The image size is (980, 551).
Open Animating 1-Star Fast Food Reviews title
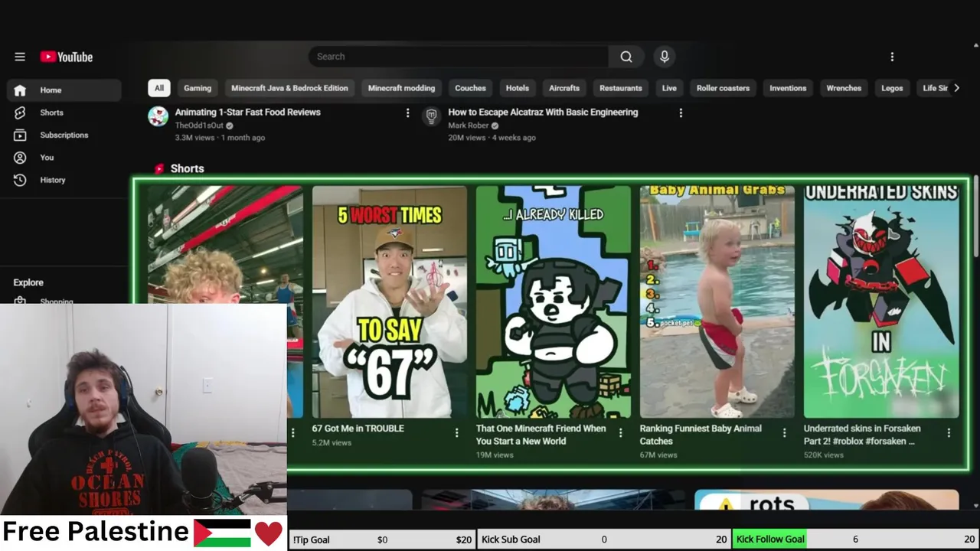click(247, 112)
